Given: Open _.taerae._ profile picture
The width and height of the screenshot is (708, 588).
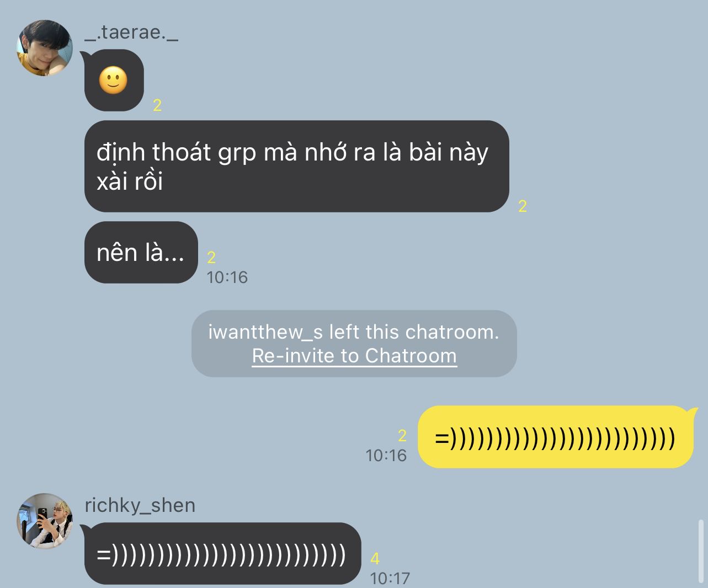Looking at the screenshot, I should click(x=44, y=48).
